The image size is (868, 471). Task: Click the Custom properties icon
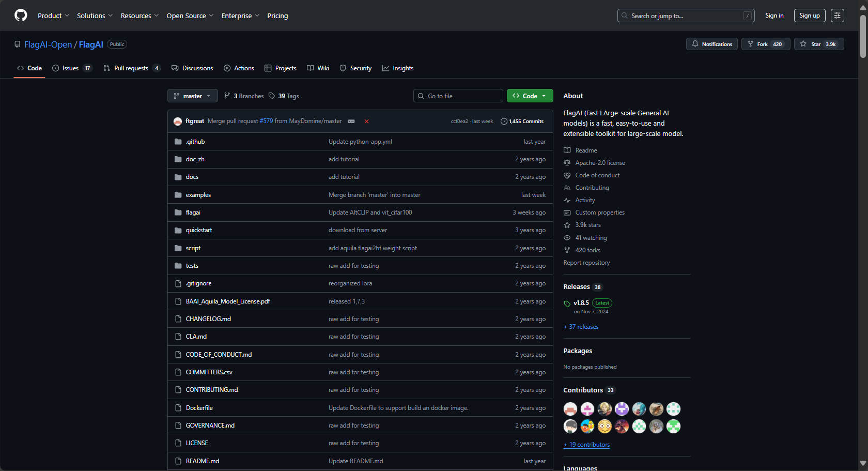point(567,212)
